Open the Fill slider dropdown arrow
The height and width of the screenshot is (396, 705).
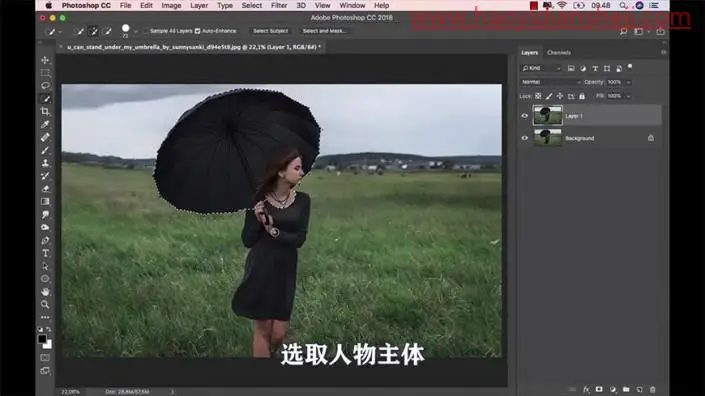point(628,96)
